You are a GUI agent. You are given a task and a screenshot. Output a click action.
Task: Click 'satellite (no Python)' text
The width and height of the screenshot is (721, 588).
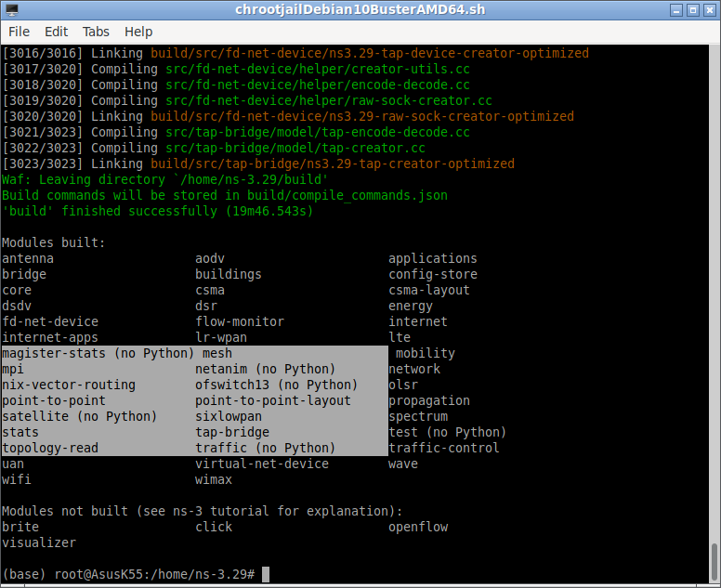[80, 416]
